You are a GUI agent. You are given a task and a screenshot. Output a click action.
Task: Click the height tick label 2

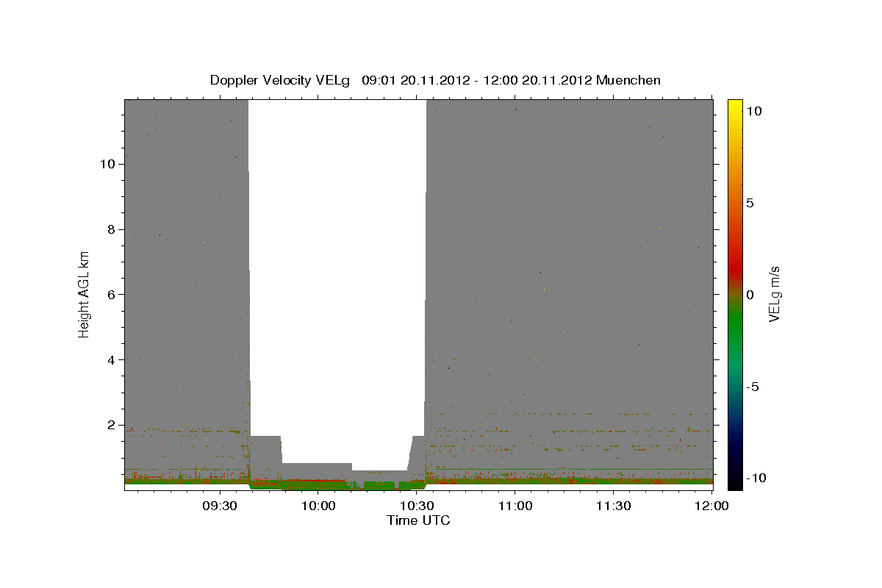[110, 425]
